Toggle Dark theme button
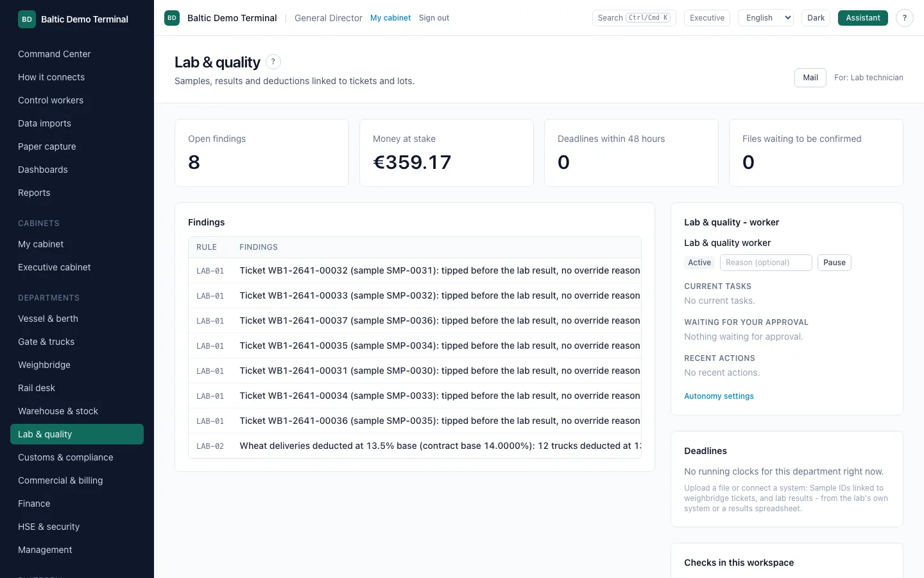 (816, 18)
